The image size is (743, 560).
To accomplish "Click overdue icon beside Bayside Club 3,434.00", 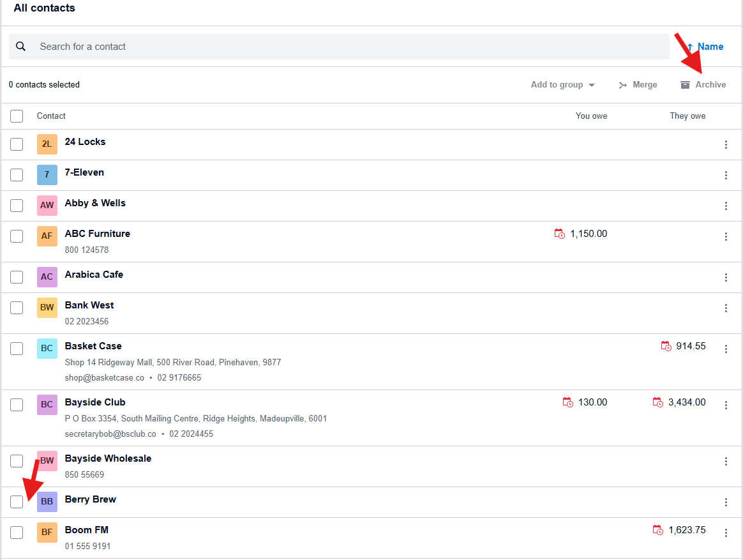I will pyautogui.click(x=657, y=402).
